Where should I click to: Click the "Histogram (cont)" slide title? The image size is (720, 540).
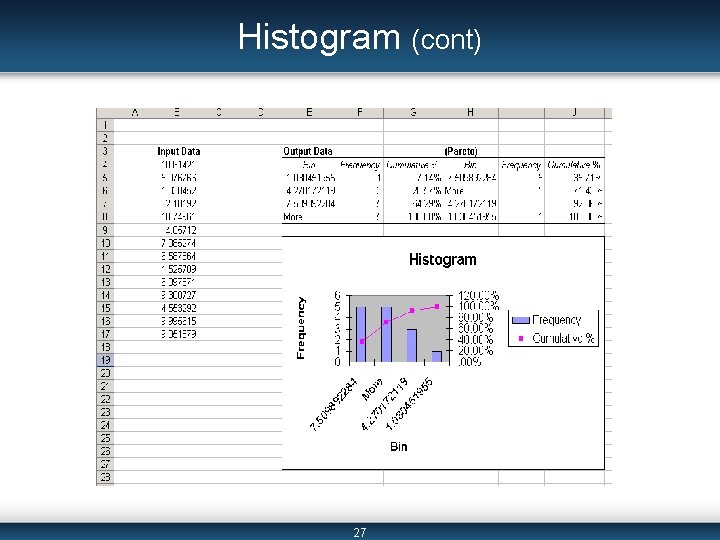click(x=360, y=38)
